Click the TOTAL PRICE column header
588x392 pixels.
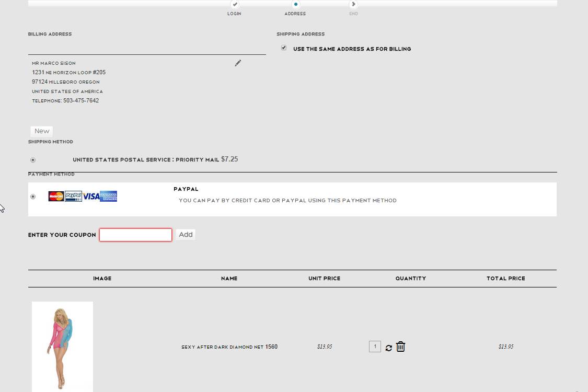[506, 279]
